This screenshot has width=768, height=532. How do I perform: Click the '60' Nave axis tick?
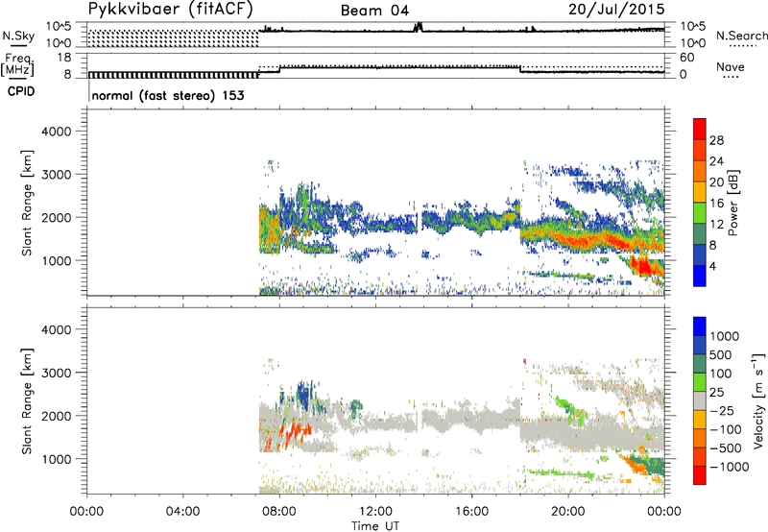pyautogui.click(x=687, y=58)
